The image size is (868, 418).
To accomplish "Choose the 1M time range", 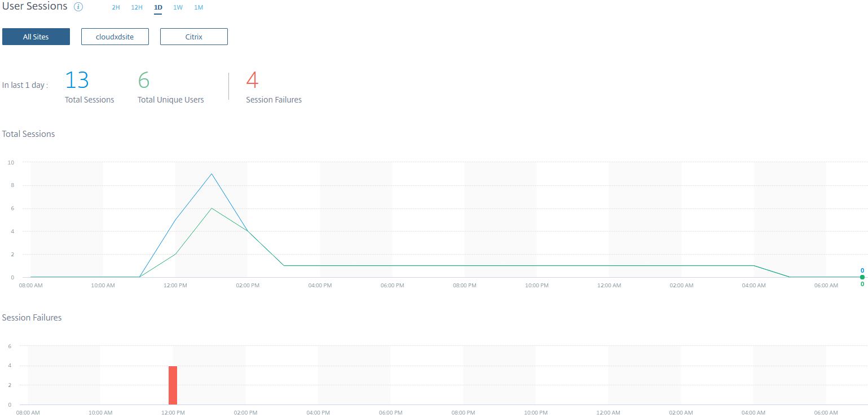I will 199,8.
